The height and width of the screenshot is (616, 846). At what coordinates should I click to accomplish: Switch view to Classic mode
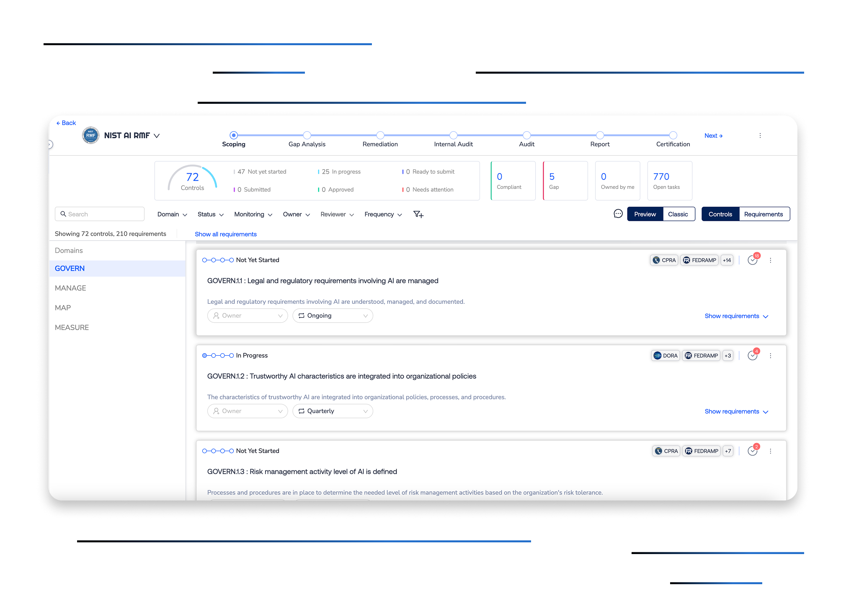tap(678, 214)
